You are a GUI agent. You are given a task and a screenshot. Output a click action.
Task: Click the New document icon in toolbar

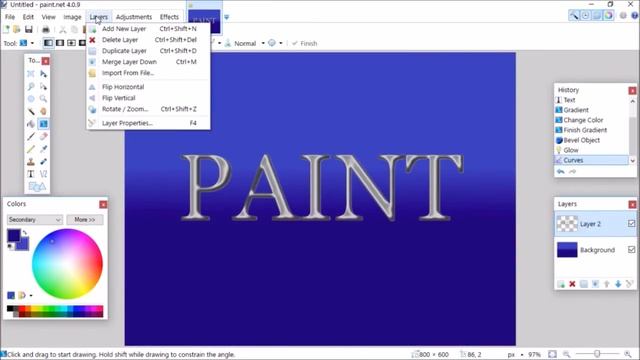pos(6,29)
